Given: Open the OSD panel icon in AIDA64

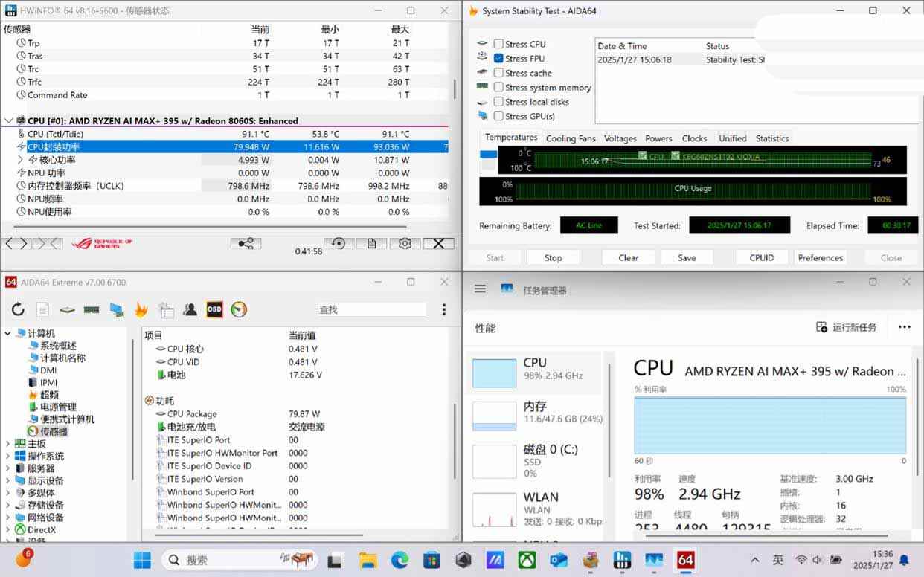Looking at the screenshot, I should [x=214, y=310].
